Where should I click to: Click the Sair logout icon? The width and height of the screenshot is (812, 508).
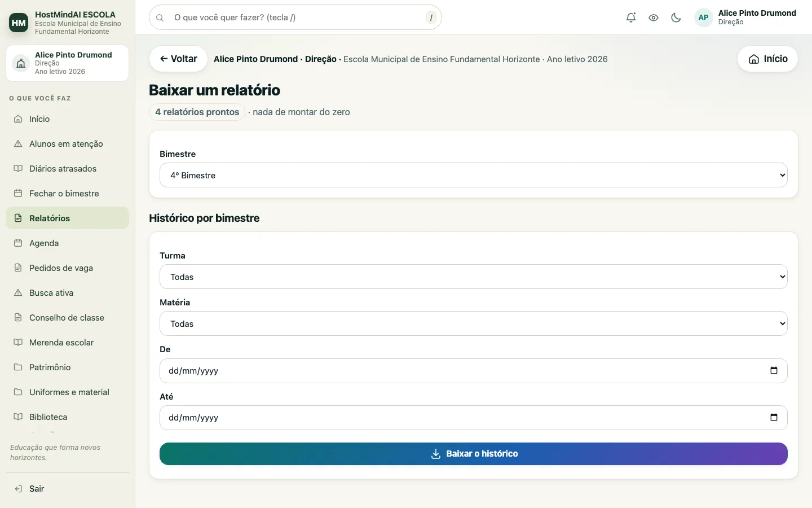pos(18,489)
